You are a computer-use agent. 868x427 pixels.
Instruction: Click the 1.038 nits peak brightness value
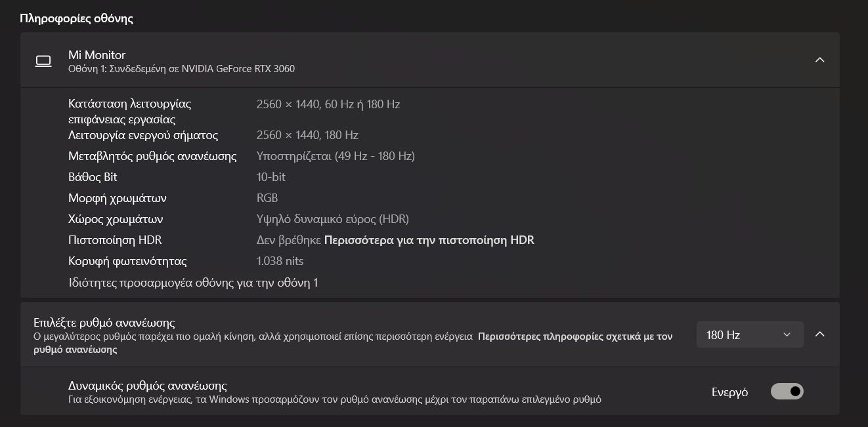point(280,261)
